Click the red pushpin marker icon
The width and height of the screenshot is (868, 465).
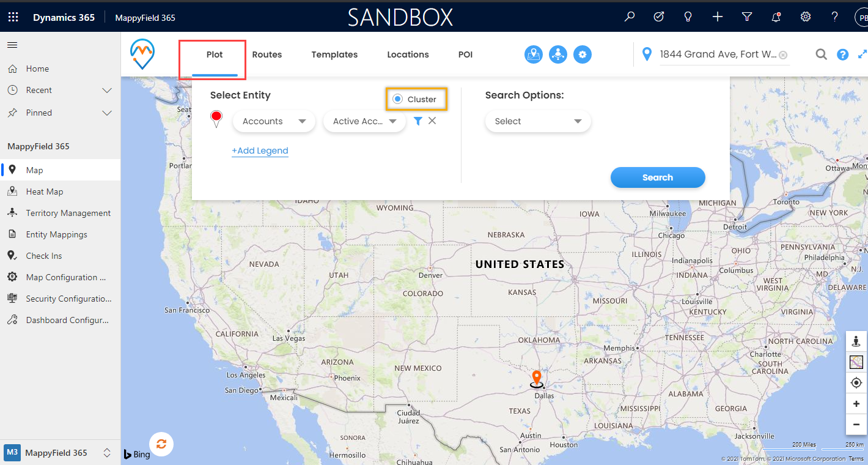216,119
